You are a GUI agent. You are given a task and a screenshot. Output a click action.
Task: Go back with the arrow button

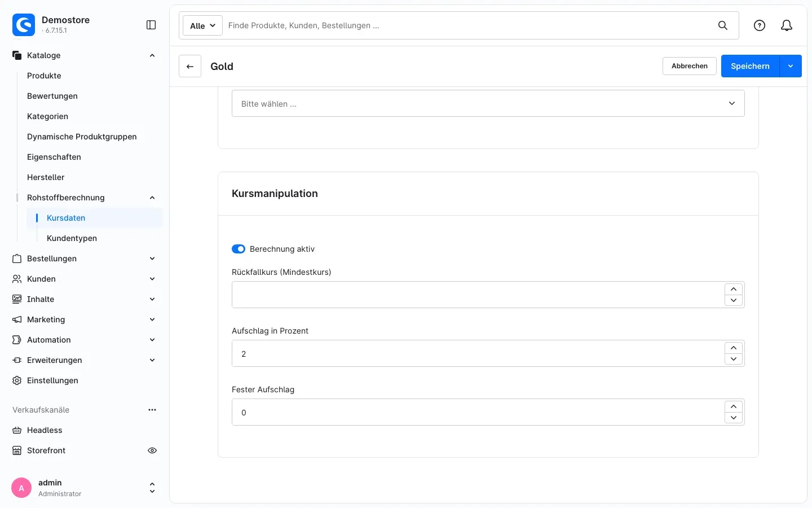pyautogui.click(x=190, y=66)
